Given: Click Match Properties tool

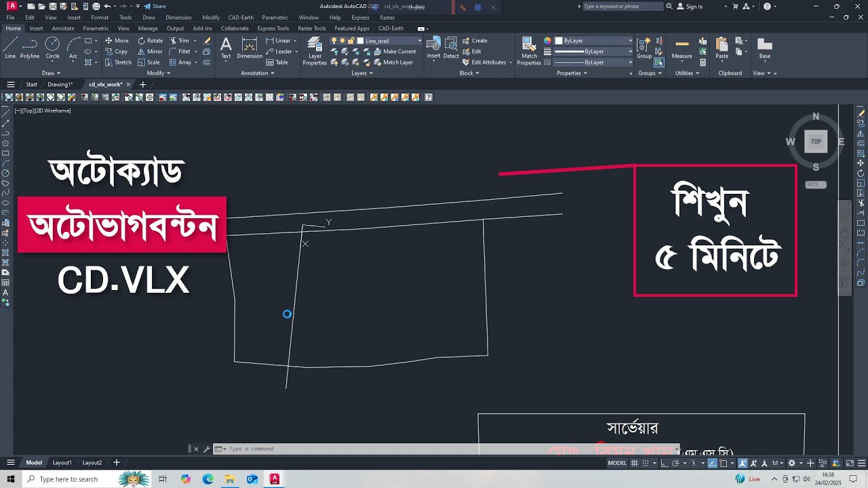Looking at the screenshot, I should point(529,51).
